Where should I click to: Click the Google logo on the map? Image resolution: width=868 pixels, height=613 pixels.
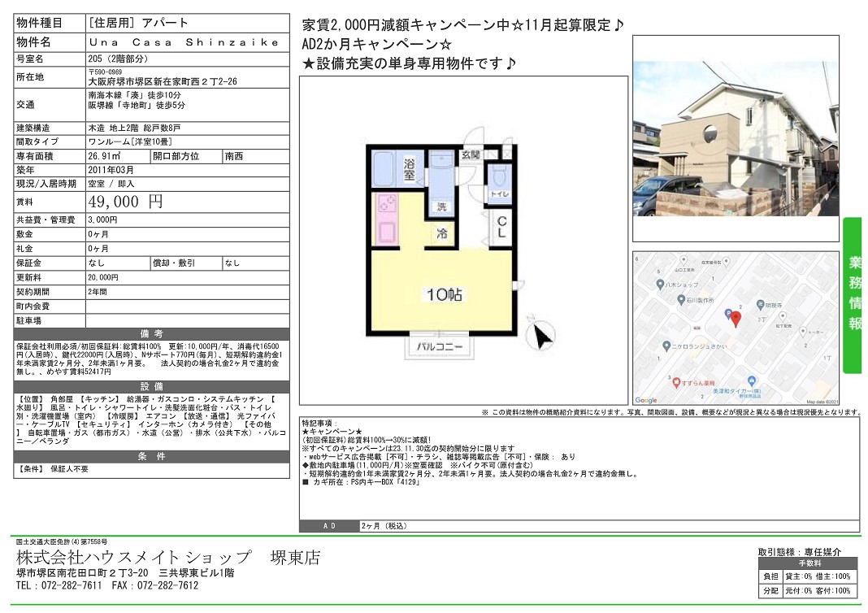(646, 400)
